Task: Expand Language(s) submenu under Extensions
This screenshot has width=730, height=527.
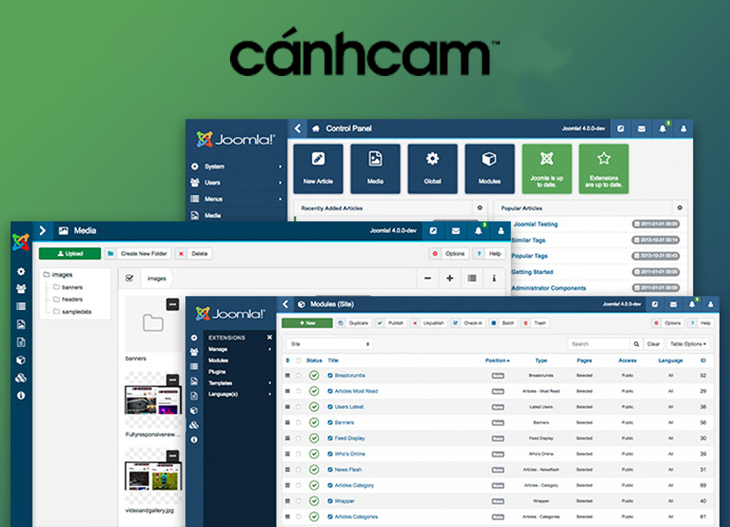Action: [240, 394]
